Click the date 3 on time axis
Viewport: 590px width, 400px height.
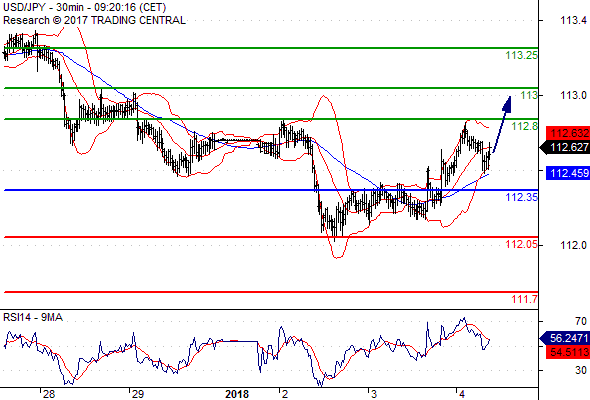pyautogui.click(x=374, y=394)
